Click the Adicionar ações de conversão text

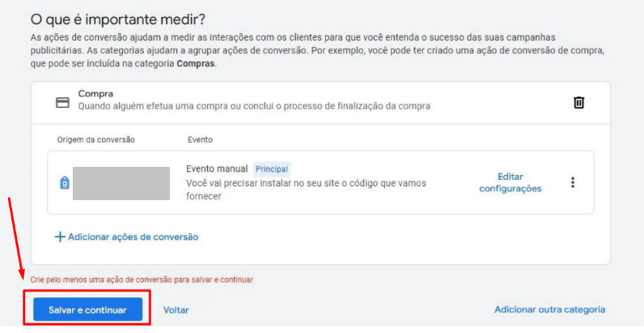(x=133, y=237)
